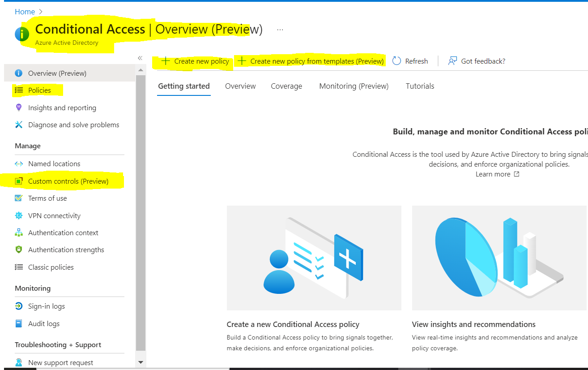Click the New support request person icon
This screenshot has height=370, width=588.
pos(18,362)
